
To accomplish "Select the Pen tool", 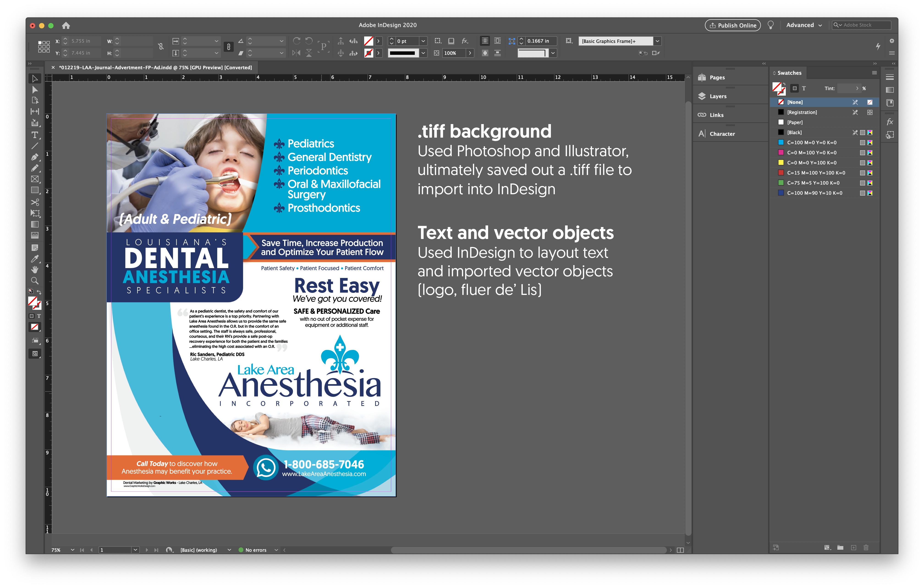I will click(35, 157).
